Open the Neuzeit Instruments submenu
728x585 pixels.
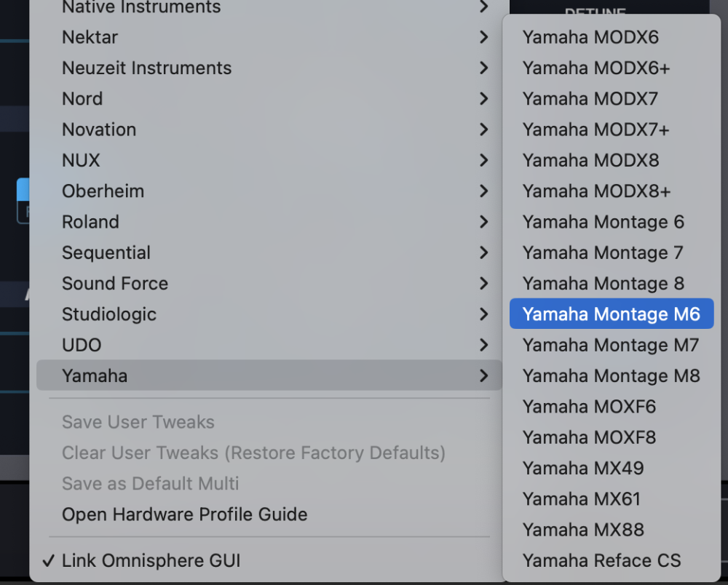tap(146, 68)
